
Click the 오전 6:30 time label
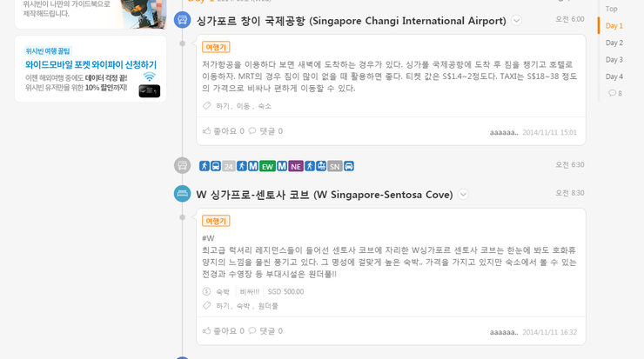coord(570,164)
